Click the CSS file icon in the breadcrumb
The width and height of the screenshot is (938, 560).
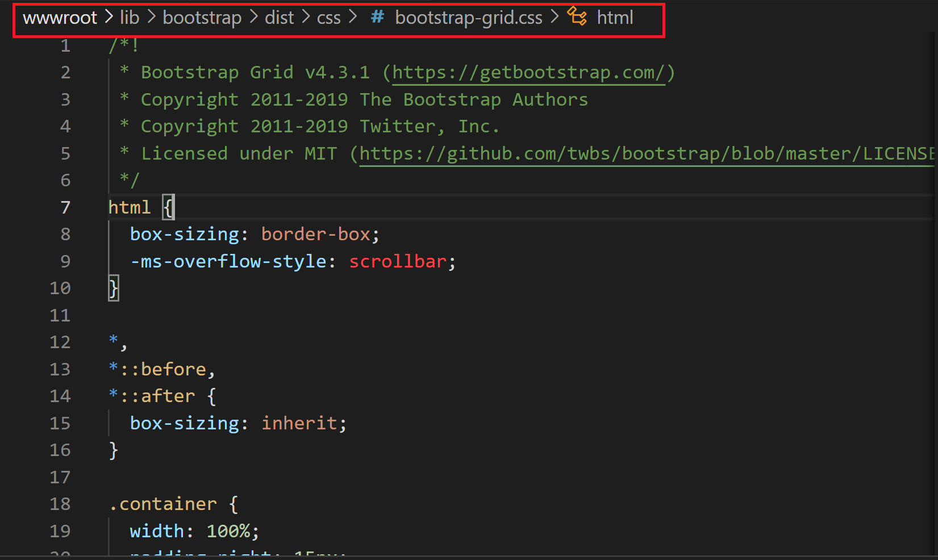[x=377, y=18]
